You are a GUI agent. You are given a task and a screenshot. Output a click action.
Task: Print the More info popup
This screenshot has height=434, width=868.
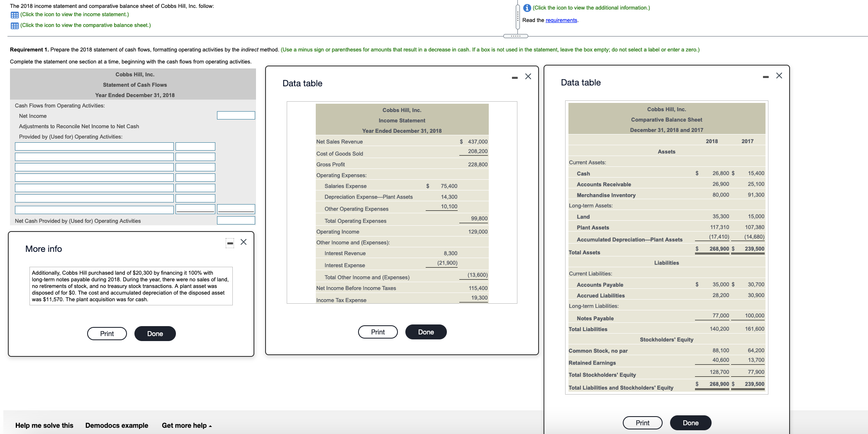(107, 334)
